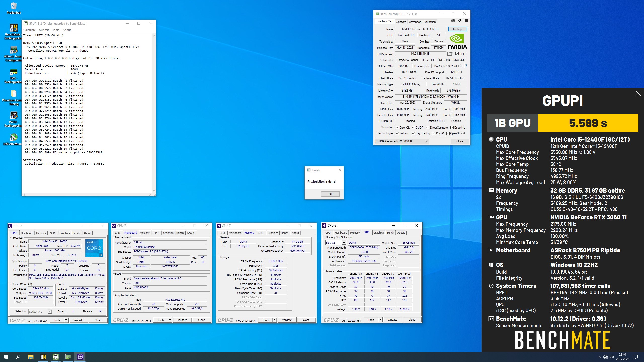The height and width of the screenshot is (362, 644).
Task: Click Tools button in CPU-Z Memory window
Action: [x=265, y=320]
